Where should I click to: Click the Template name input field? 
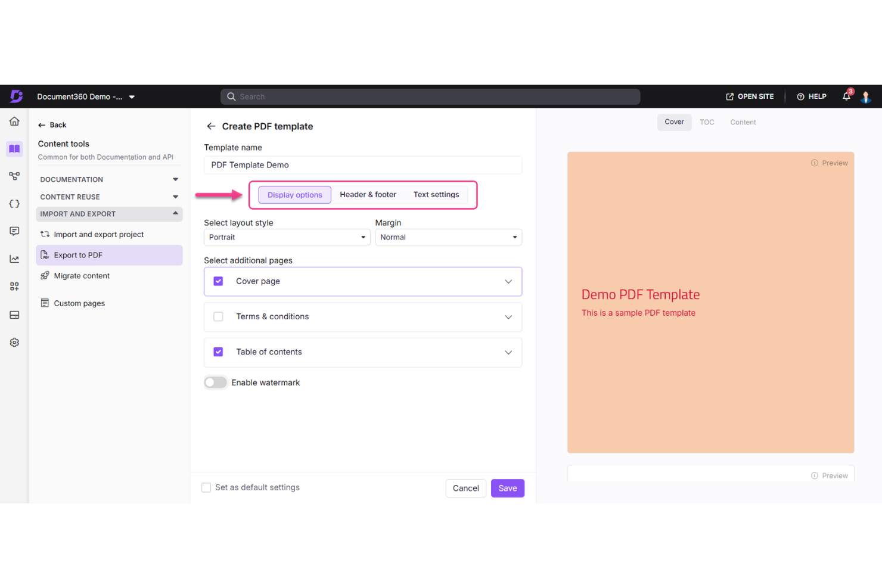(363, 165)
